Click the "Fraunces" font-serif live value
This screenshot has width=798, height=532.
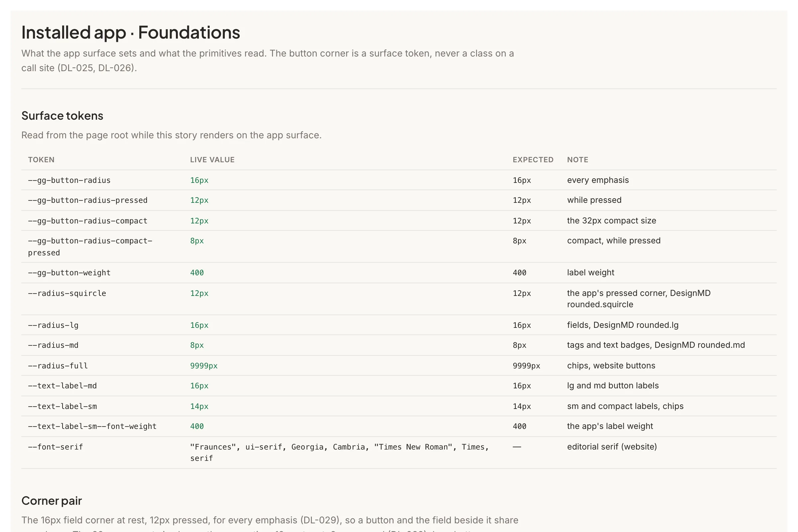339,453
